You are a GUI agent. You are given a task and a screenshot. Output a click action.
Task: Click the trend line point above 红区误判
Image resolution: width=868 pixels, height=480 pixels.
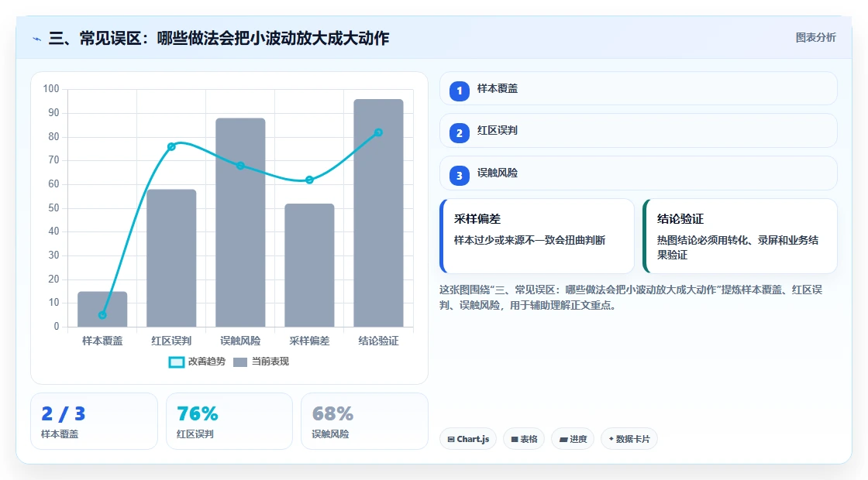pos(171,146)
